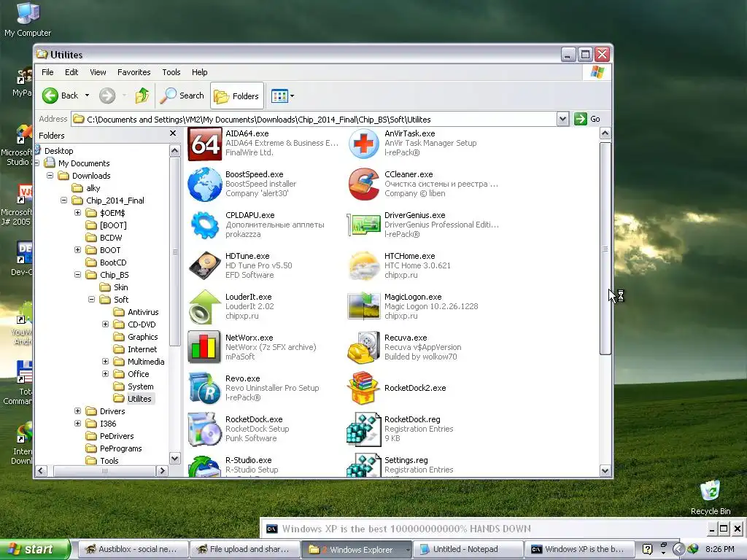Screen dimensions: 747x560
Task: Click the file list scroll down arrow
Action: click(605, 471)
